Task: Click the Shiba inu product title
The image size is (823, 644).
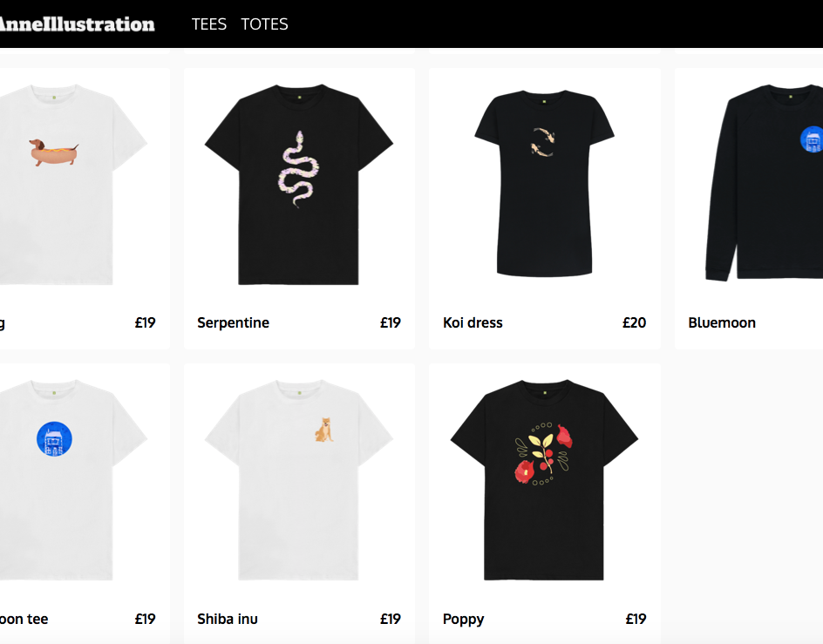Action: pyautogui.click(x=228, y=619)
